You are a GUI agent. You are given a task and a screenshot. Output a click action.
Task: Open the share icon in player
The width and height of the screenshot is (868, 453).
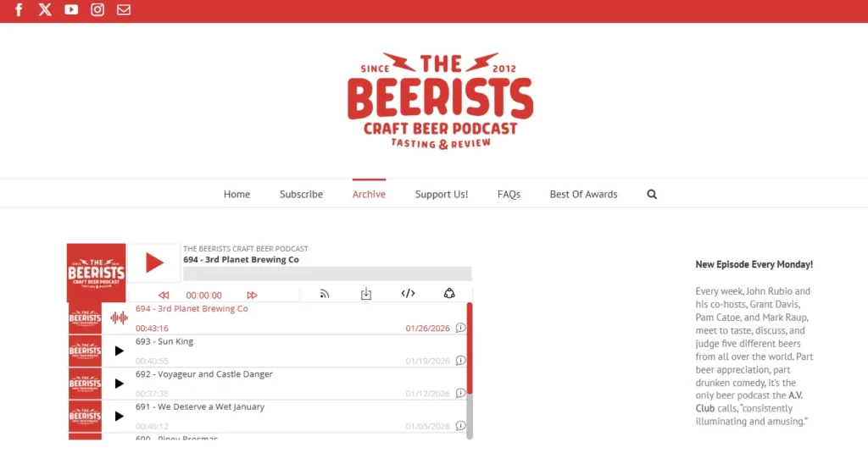(449, 293)
